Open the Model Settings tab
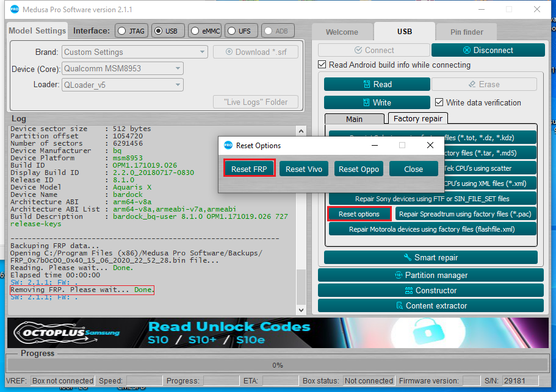This screenshot has width=556, height=392. coord(37,31)
